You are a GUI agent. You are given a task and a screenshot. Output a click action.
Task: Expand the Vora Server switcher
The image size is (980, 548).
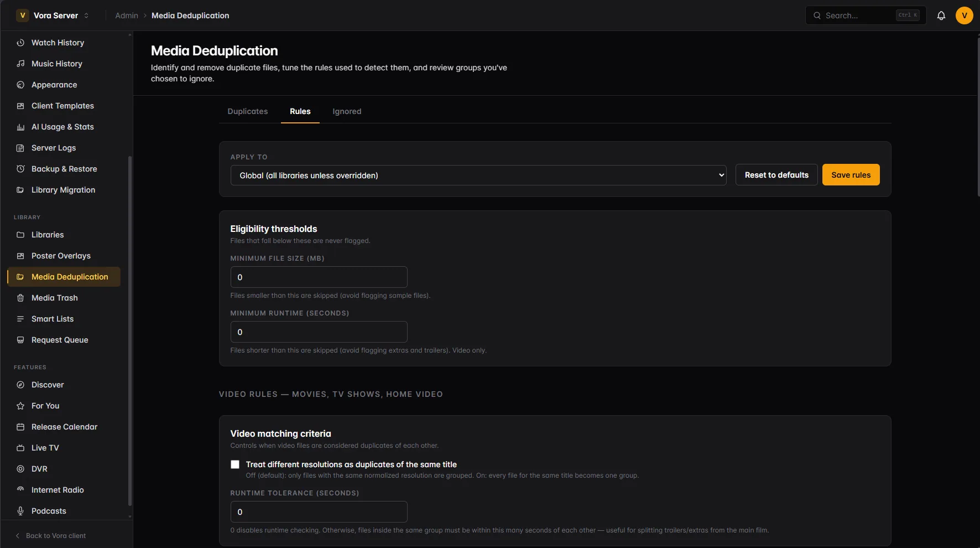tap(53, 15)
